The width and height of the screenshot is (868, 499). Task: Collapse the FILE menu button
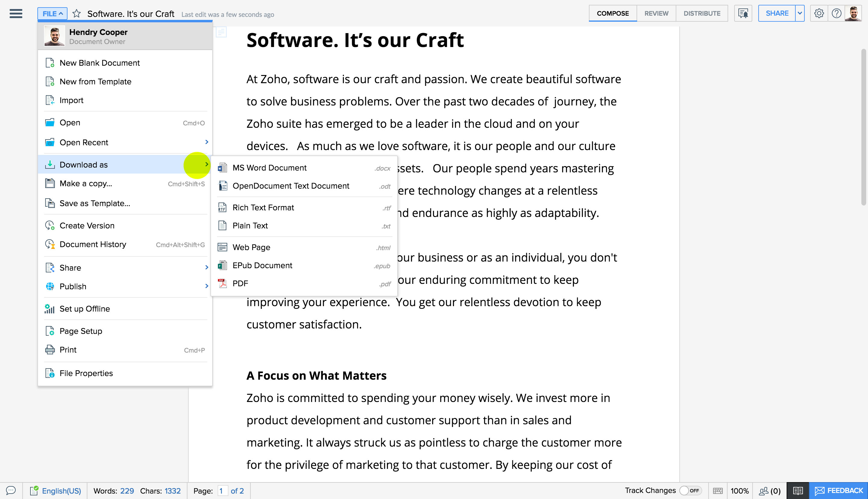point(52,14)
